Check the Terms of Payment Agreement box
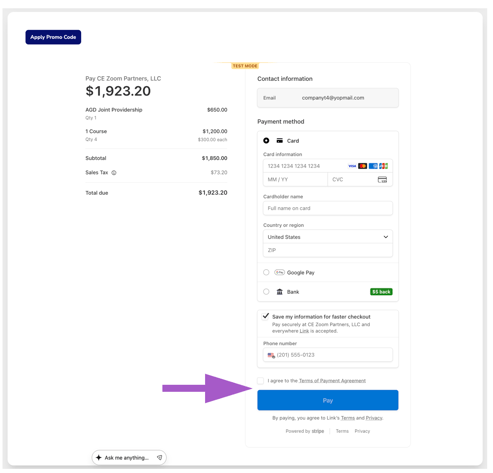 [260, 381]
